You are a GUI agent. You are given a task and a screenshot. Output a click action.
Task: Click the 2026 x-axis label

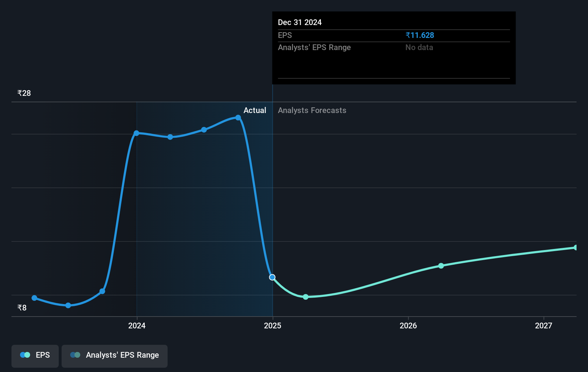tap(408, 325)
